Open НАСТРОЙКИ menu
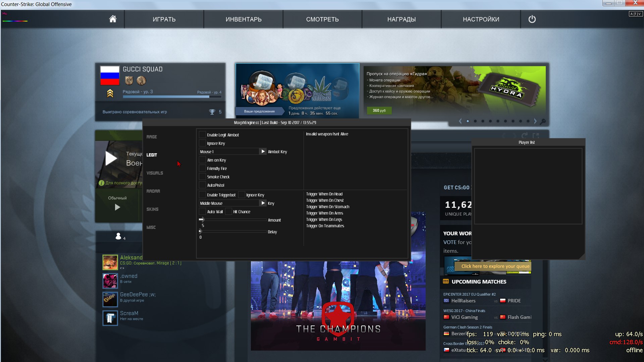 tap(481, 19)
